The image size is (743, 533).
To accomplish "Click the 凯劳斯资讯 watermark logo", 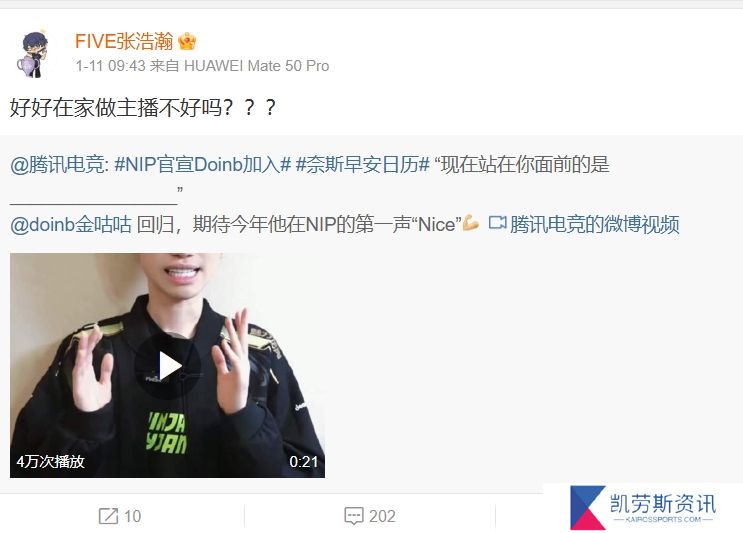I will click(643, 508).
